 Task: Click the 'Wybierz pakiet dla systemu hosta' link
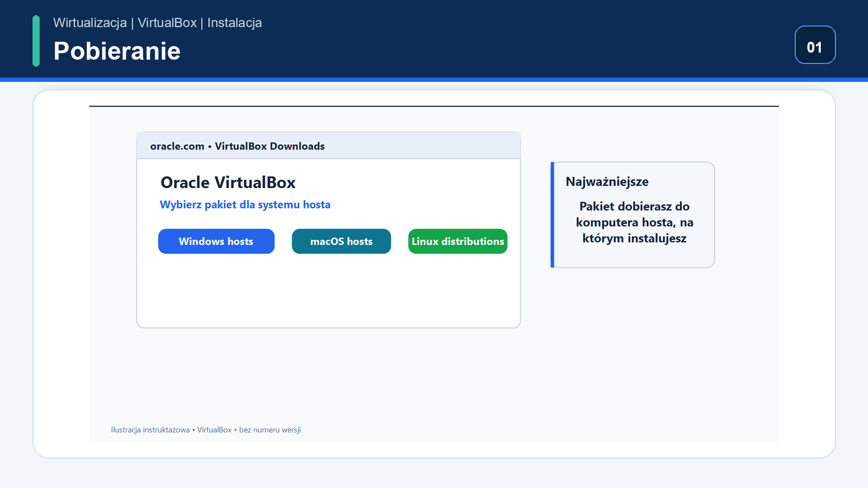(245, 204)
